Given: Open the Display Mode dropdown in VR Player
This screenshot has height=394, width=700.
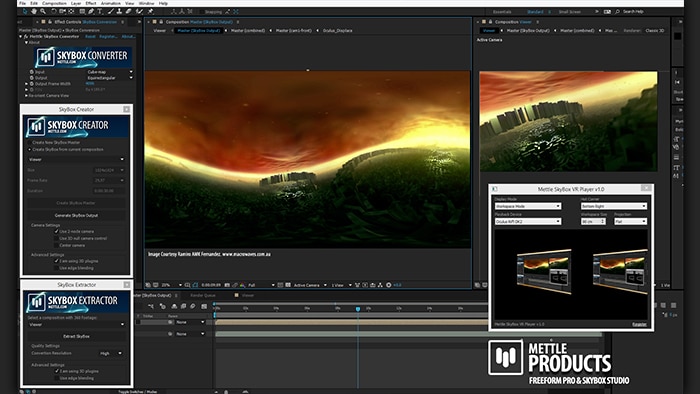Looking at the screenshot, I should tap(528, 206).
